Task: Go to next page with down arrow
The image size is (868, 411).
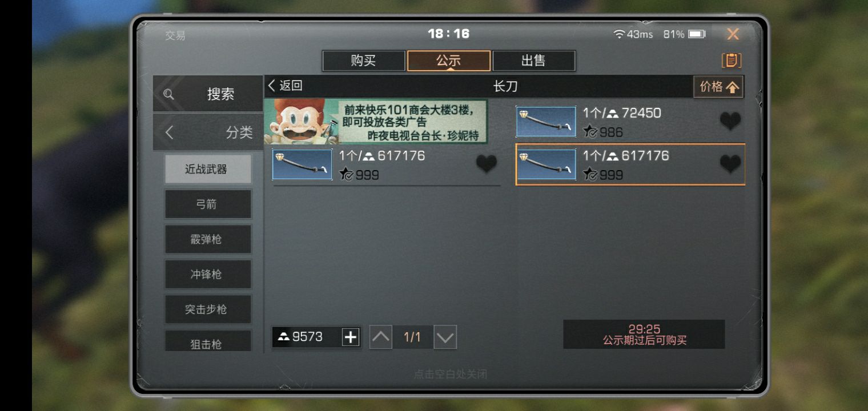Action: [x=445, y=337]
